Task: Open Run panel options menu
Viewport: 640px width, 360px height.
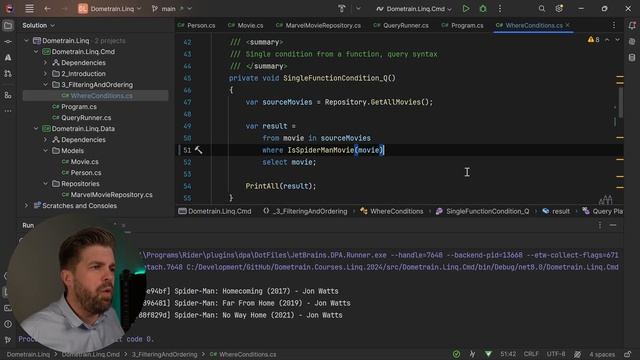Action: [600, 225]
